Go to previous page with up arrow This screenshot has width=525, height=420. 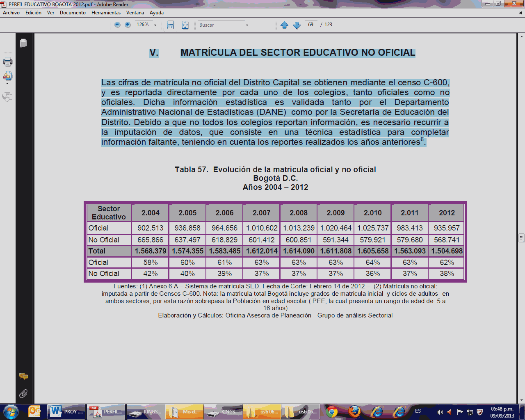(284, 25)
